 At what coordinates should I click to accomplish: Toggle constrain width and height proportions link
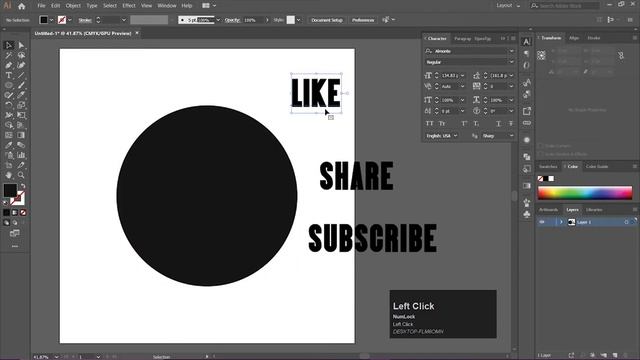tap(621, 56)
